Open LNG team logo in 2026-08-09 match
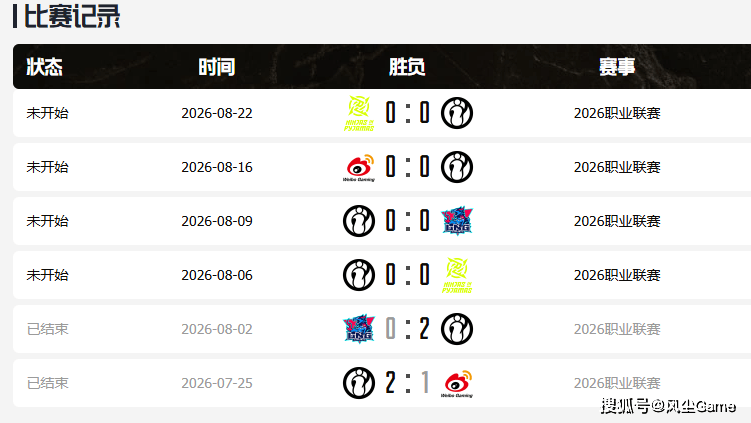This screenshot has height=423, width=751. pyautogui.click(x=457, y=221)
